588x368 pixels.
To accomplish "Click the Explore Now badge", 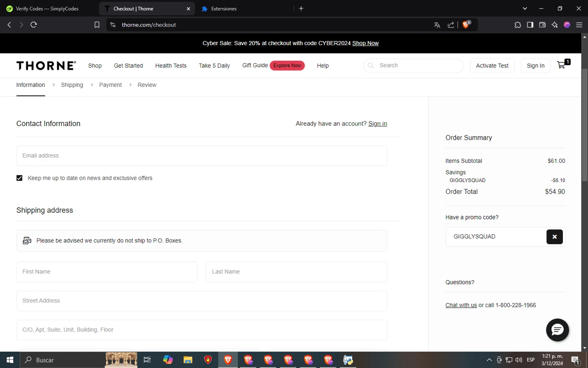I will click(x=287, y=66).
